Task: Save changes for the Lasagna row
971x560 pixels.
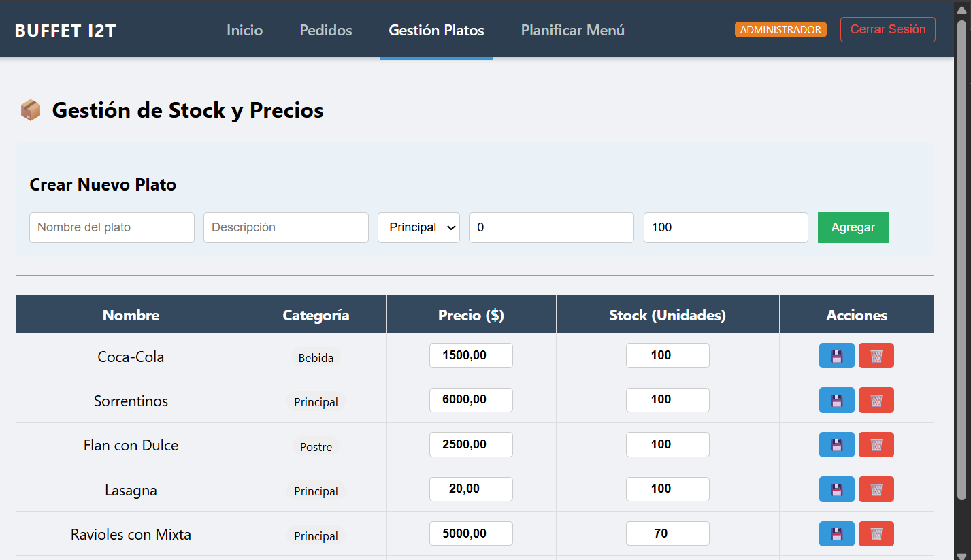Action: (836, 489)
